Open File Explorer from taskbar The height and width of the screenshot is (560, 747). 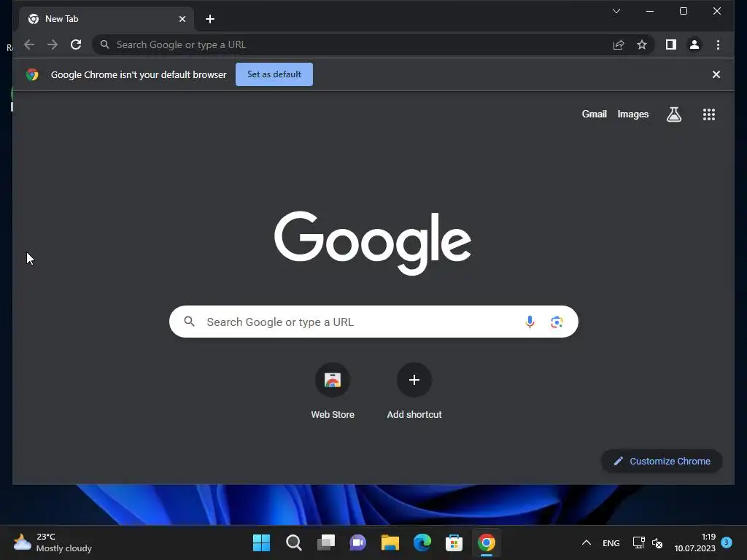click(390, 542)
